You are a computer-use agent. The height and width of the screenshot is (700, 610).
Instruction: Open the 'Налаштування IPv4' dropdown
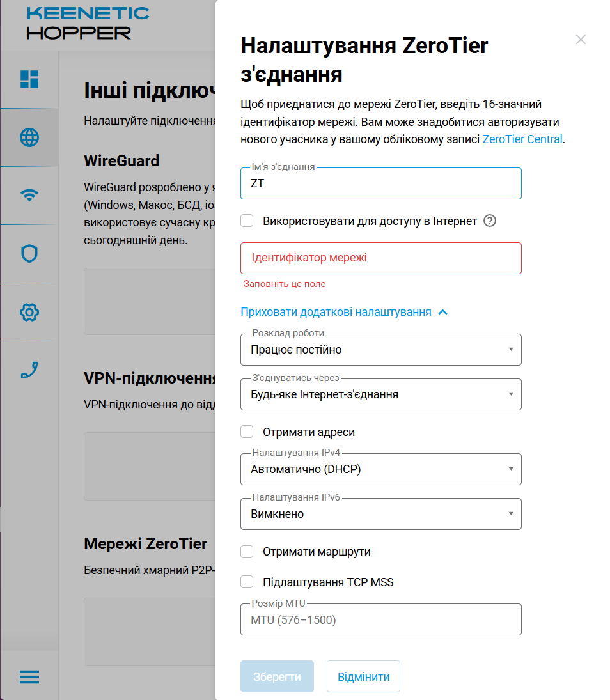(380, 469)
